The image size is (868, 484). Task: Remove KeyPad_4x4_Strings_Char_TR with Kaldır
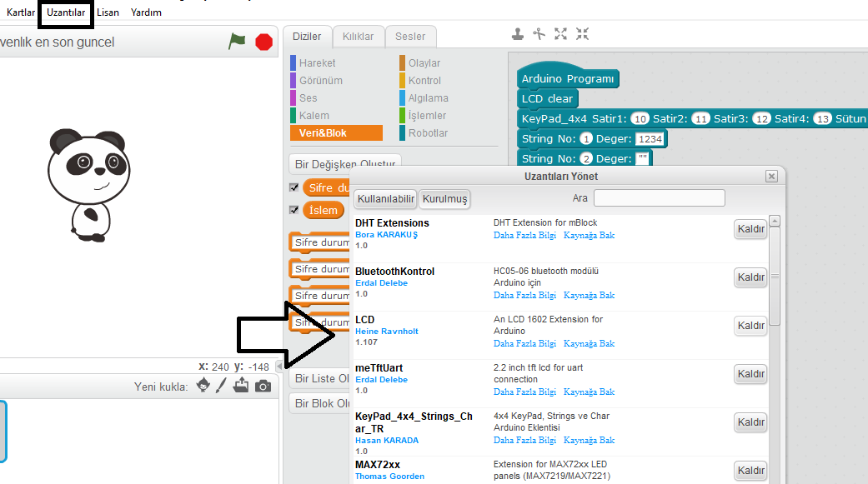coord(750,422)
